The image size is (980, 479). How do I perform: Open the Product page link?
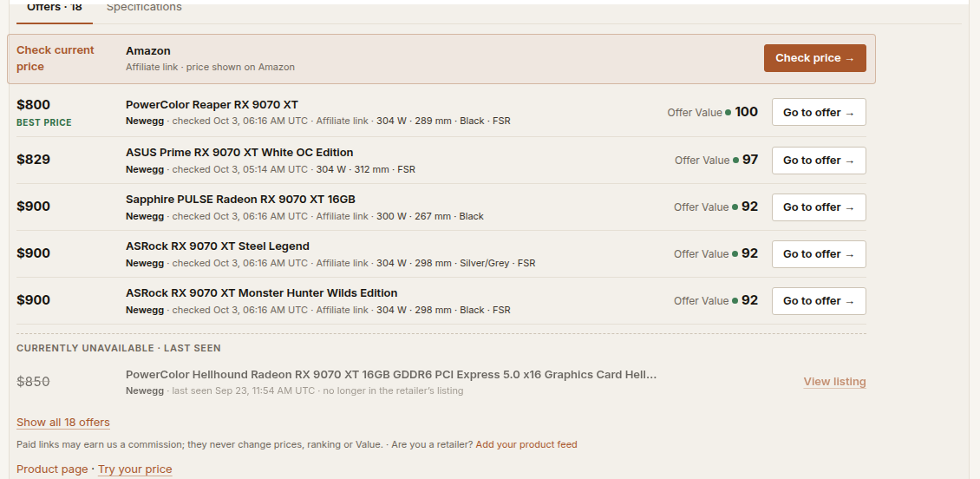click(x=52, y=469)
